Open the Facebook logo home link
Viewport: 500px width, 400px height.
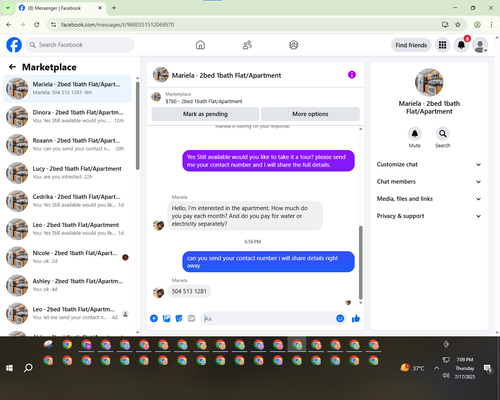coord(14,45)
